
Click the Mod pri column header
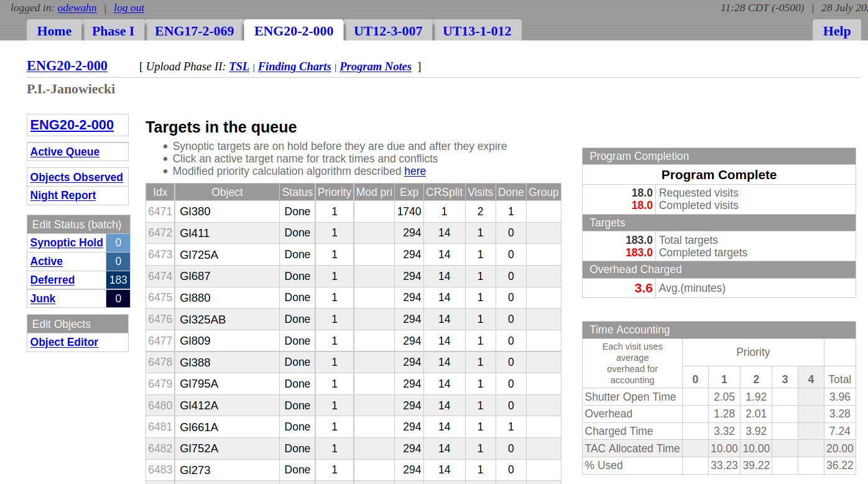[374, 192]
